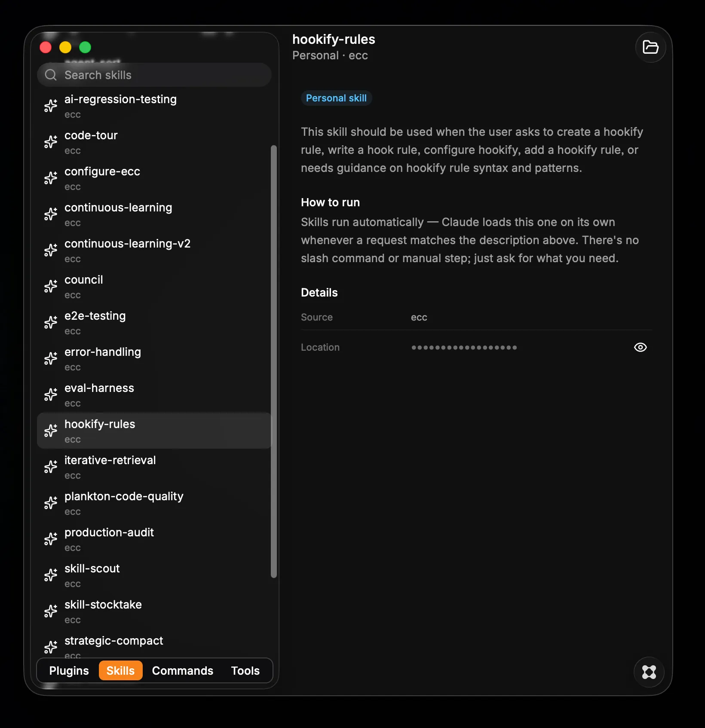Go to the Tools tab
This screenshot has height=728, width=705.
[x=245, y=671]
